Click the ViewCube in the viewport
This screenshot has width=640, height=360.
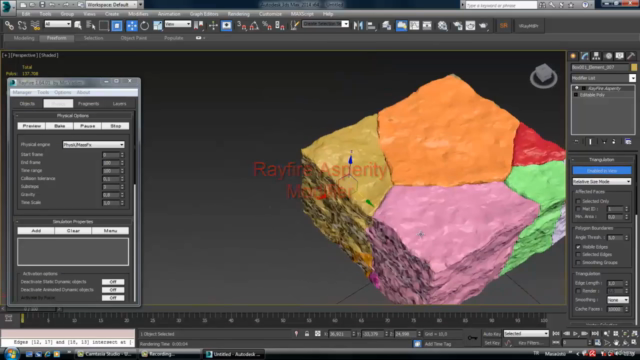point(544,76)
